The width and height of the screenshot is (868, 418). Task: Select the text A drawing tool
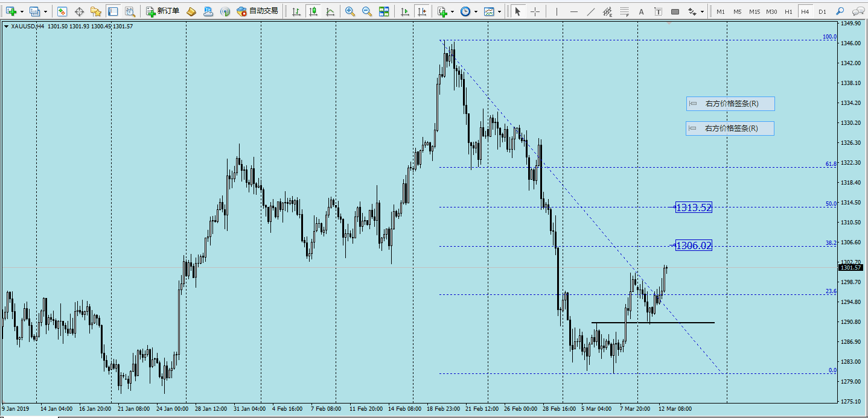click(x=641, y=11)
